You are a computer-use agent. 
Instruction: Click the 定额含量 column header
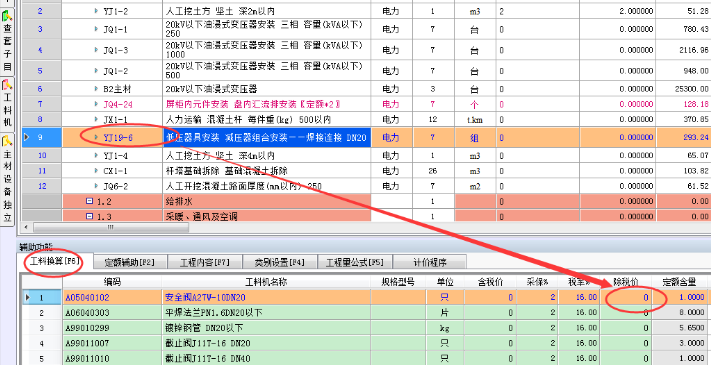(x=680, y=282)
